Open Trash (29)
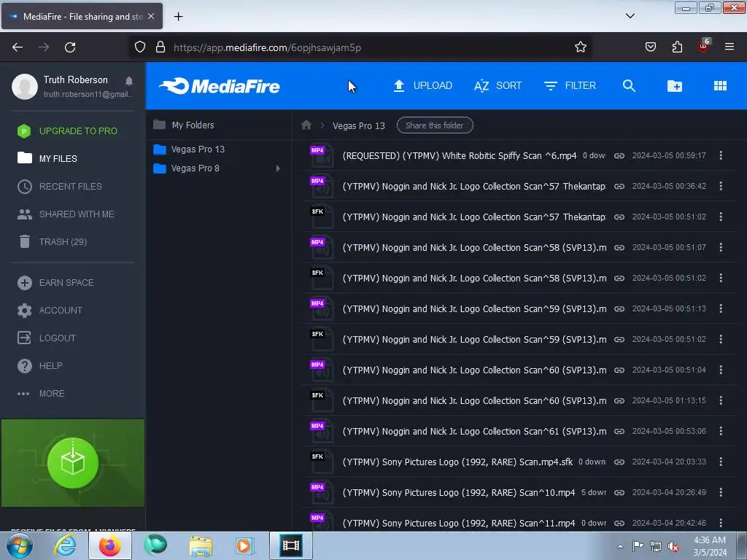This screenshot has height=560, width=747. [53, 242]
